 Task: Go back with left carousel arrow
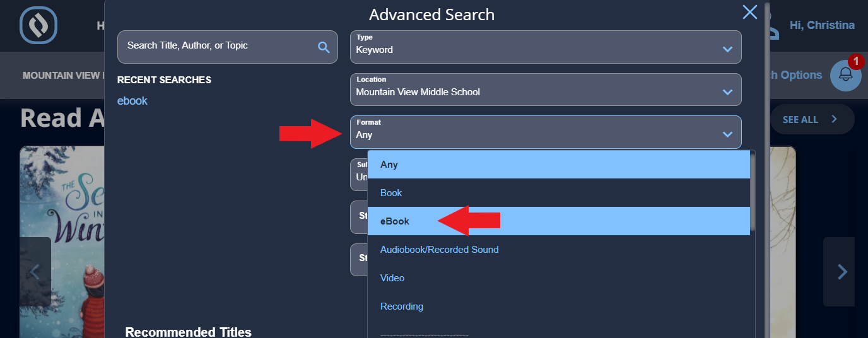(35, 272)
